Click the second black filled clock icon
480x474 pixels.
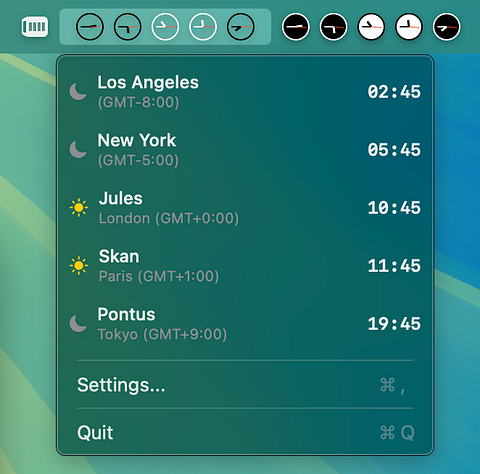coord(333,27)
